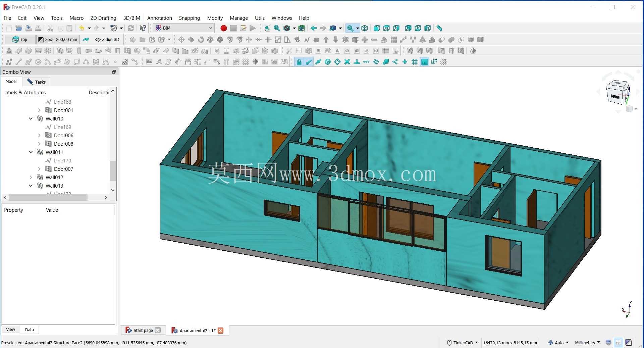
Task: Select the Door tool icon
Action: click(118, 51)
